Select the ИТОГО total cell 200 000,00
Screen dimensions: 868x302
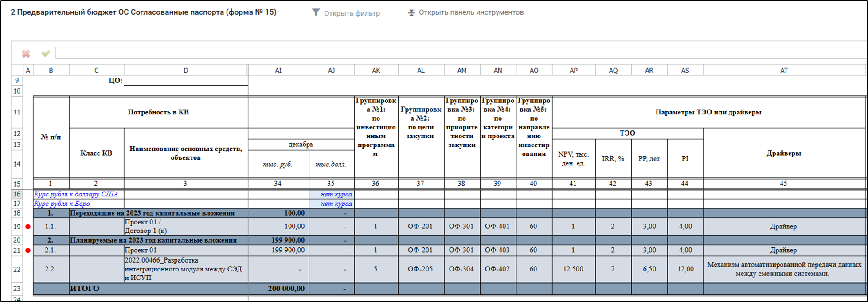(278, 289)
